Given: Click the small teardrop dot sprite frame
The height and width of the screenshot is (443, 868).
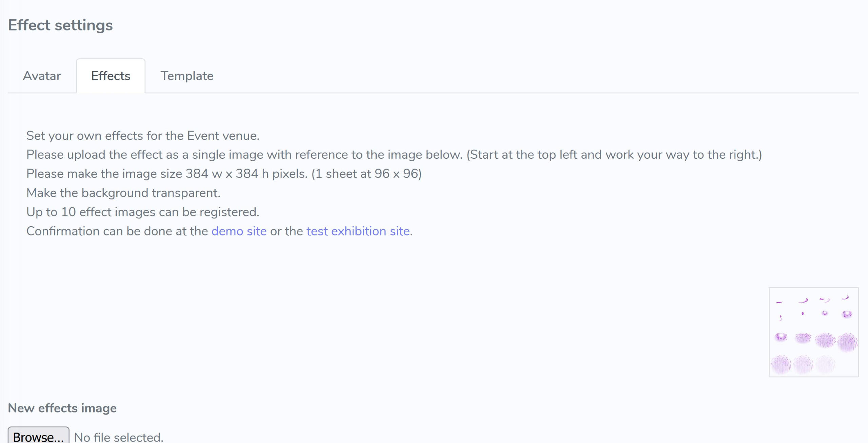Looking at the screenshot, I should point(803,314).
